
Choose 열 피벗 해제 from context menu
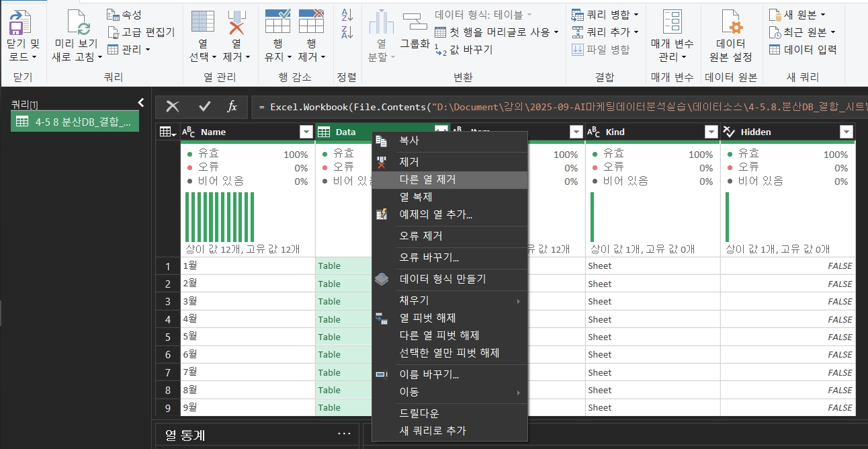tap(427, 317)
